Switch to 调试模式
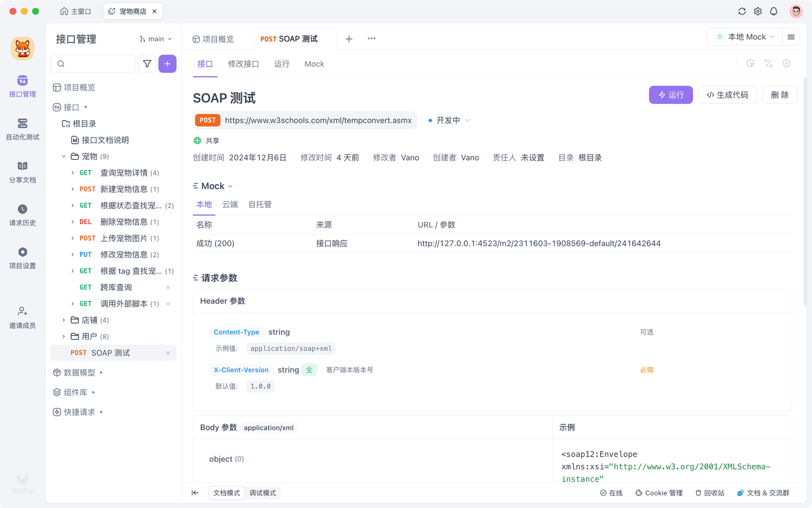 tap(263, 493)
